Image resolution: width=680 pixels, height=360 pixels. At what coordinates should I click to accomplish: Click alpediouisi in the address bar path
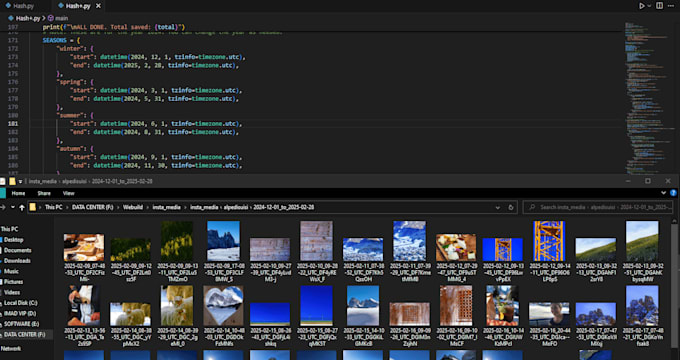point(235,207)
